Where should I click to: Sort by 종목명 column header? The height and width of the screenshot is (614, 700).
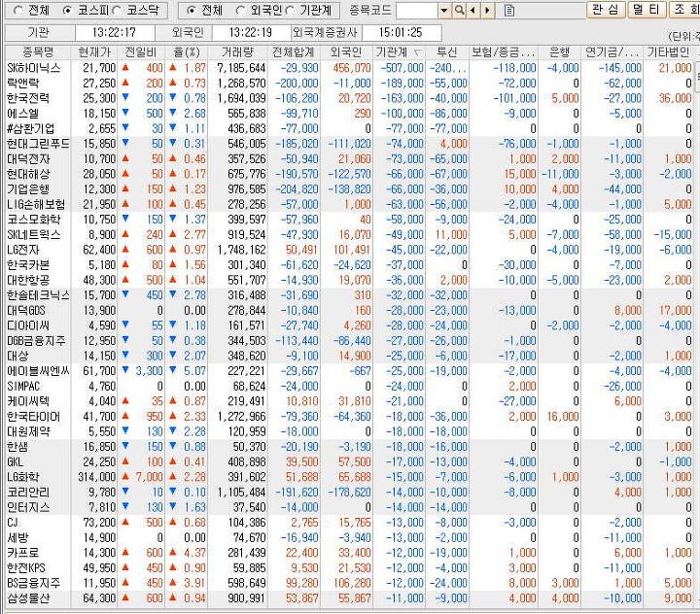click(x=38, y=52)
